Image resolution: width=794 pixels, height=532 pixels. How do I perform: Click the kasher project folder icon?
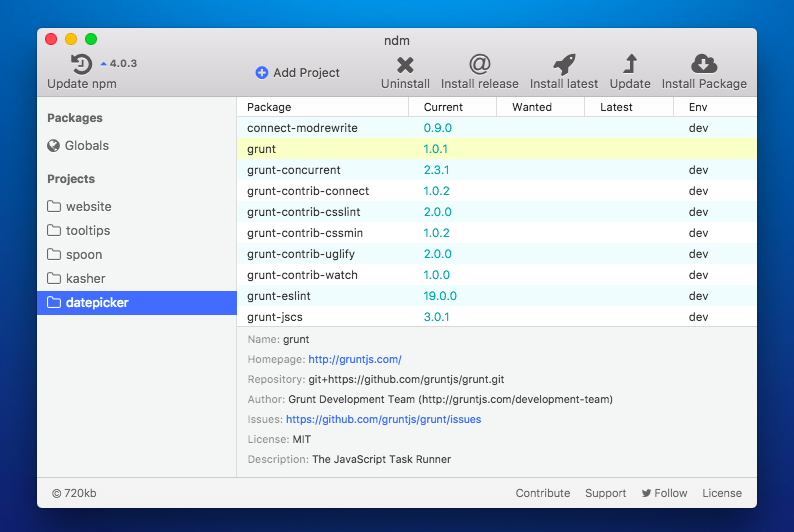[54, 278]
